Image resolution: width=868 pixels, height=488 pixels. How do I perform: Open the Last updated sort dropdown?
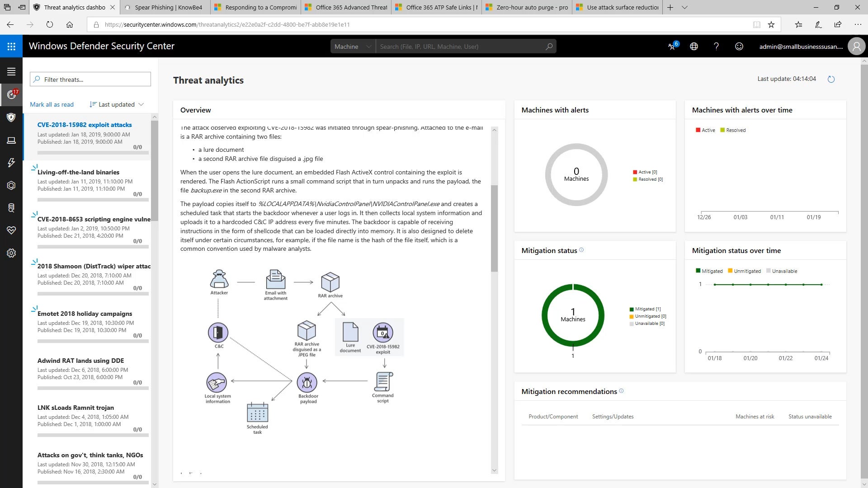[117, 104]
